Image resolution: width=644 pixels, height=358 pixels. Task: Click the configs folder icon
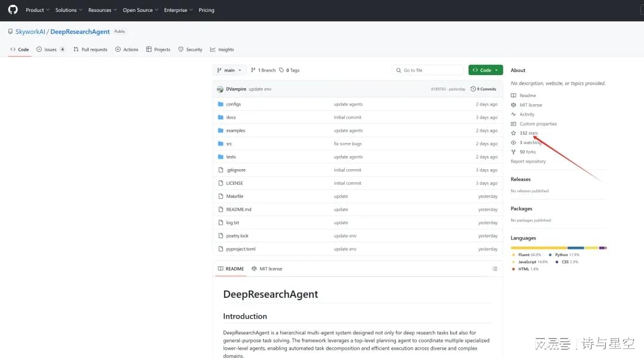tap(221, 104)
